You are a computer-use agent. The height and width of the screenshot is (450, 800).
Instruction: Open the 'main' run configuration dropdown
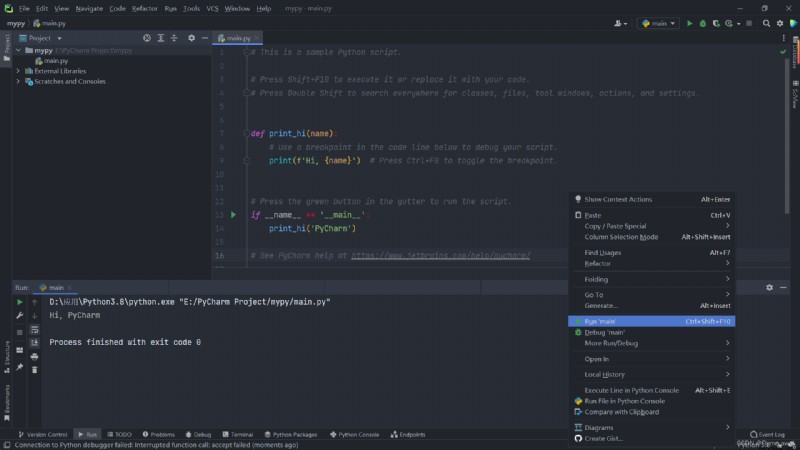pyautogui.click(x=658, y=23)
